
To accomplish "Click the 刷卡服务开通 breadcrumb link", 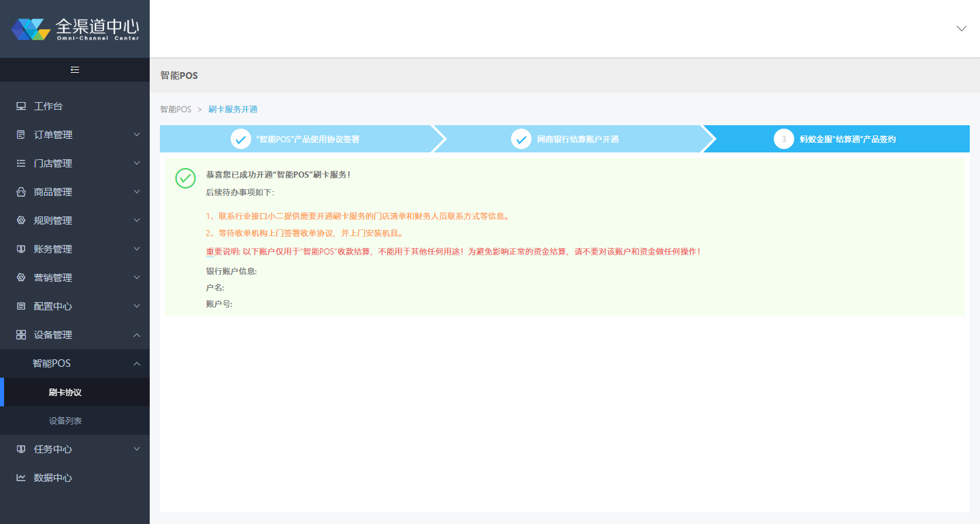I will (x=233, y=109).
